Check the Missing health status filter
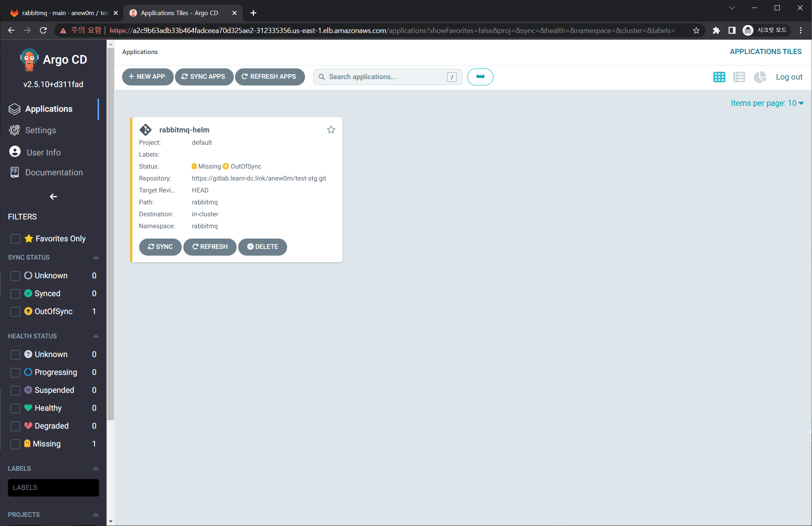Screen dimensions: 812x526 (x=15, y=444)
